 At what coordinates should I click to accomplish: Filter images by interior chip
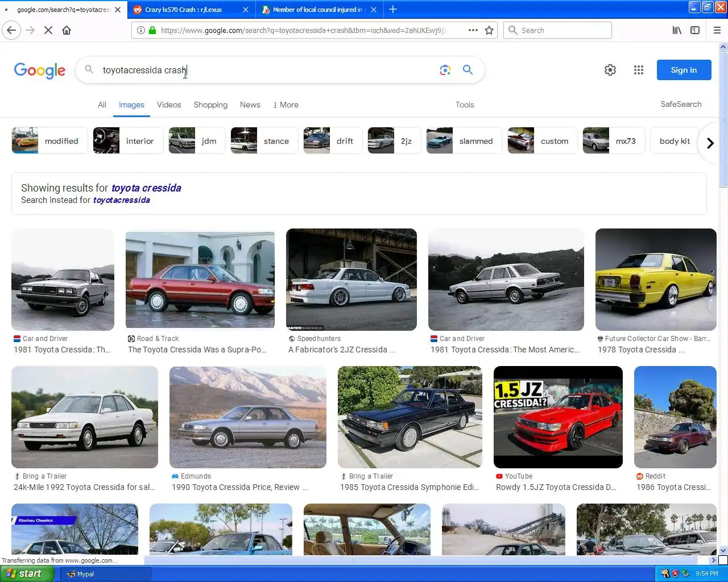point(128,141)
